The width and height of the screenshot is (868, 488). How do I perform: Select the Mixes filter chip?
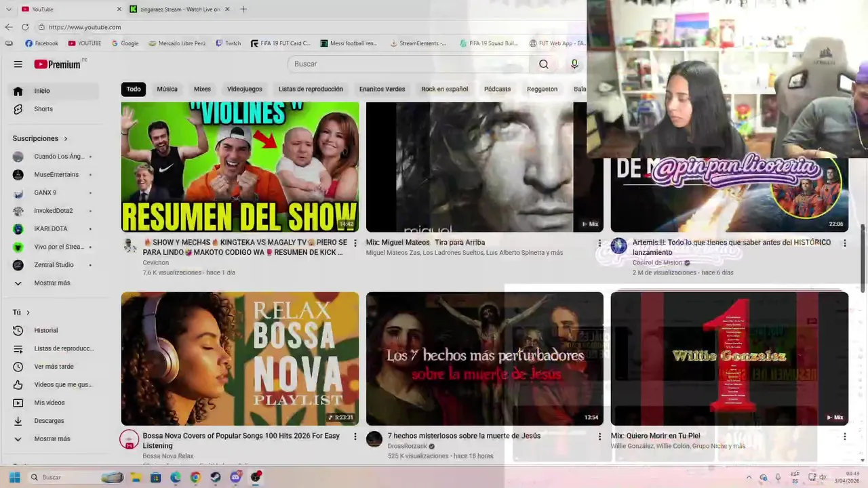coord(202,89)
